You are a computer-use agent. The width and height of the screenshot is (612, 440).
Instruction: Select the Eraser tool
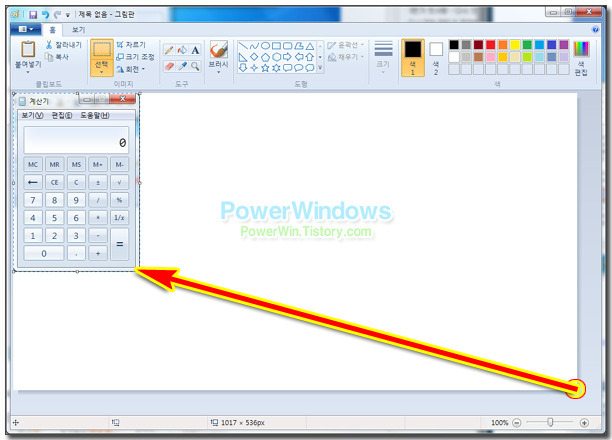point(169,66)
